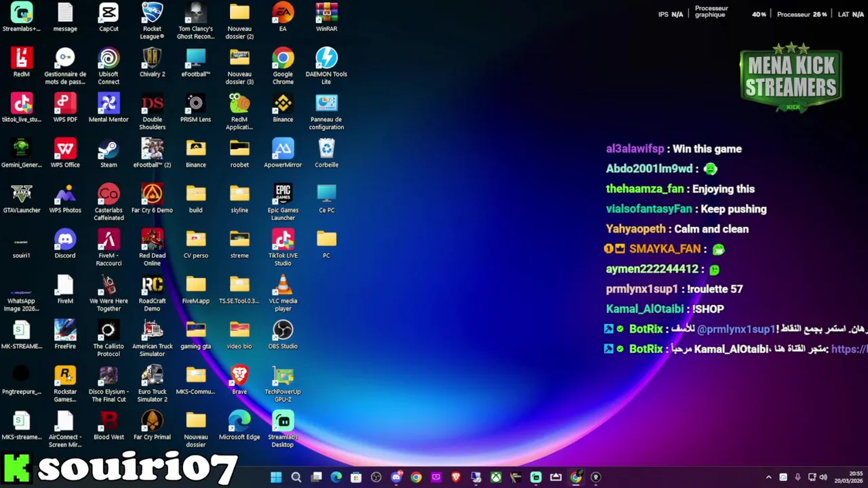Launch Red Dead Online from desktop

pyautogui.click(x=152, y=247)
